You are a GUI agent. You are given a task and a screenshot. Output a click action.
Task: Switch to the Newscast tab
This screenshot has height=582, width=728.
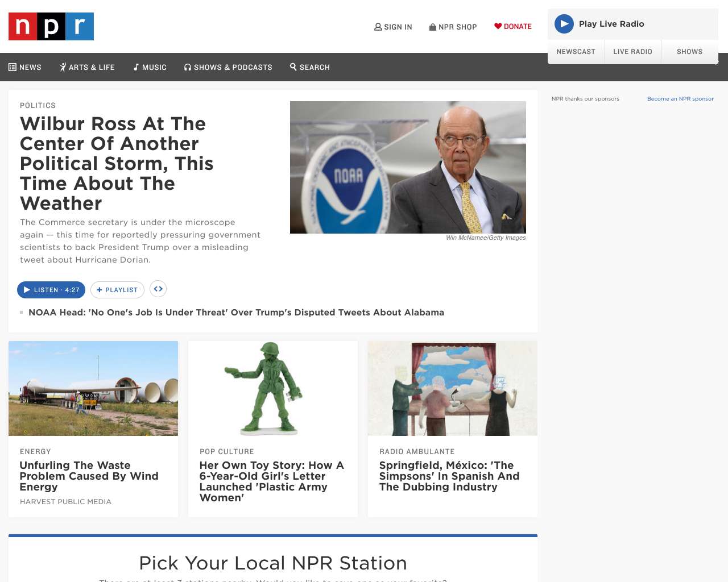coord(576,52)
